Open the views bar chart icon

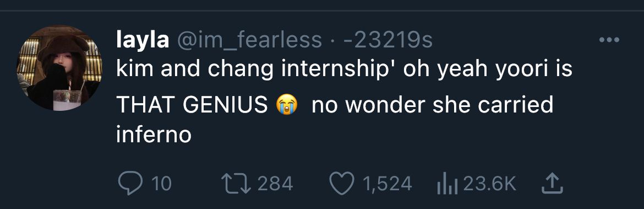point(447,184)
